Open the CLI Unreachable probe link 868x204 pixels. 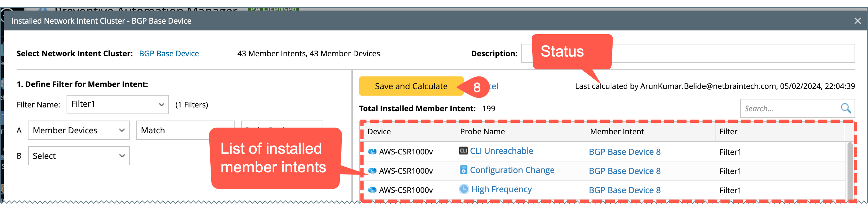click(502, 151)
